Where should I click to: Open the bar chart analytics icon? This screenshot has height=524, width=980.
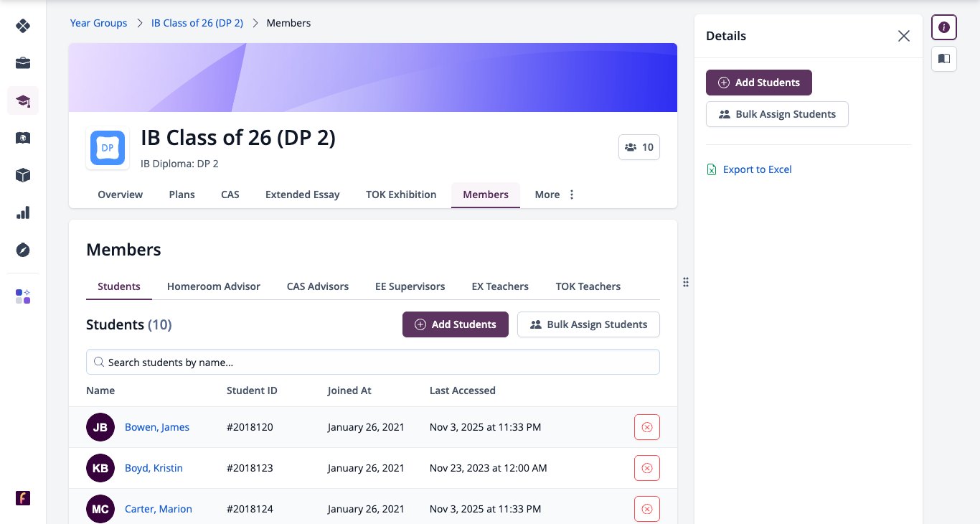point(23,212)
